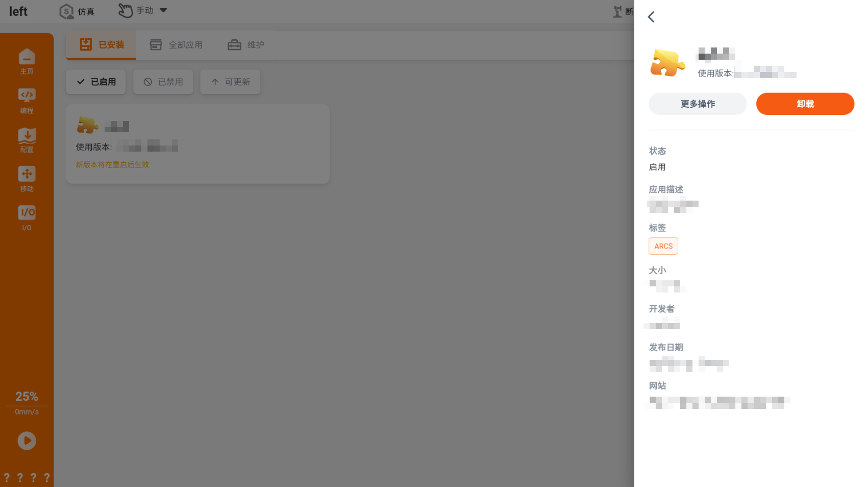This screenshot has width=868, height=487.
Task: Switch to the 维护 maintenance tab
Action: coord(246,45)
